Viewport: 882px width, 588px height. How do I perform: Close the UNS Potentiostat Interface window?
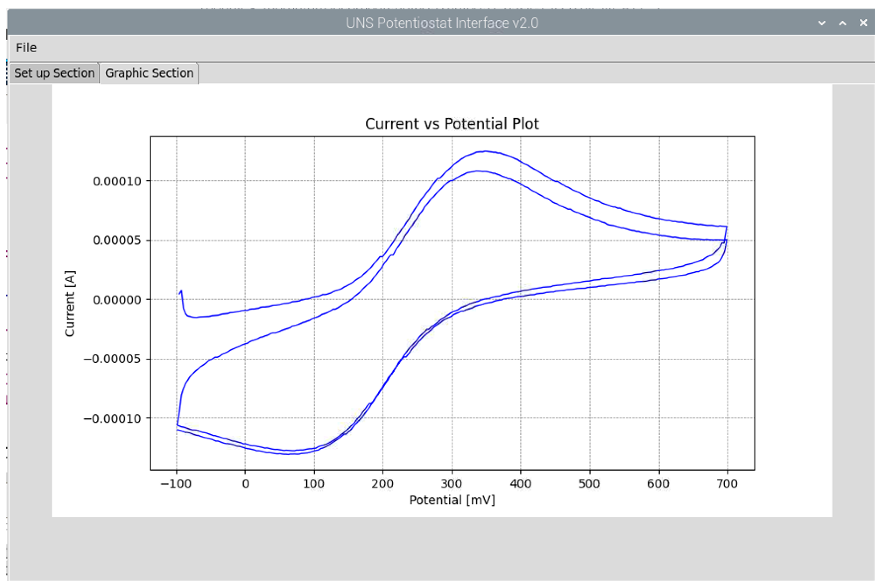pos(863,23)
